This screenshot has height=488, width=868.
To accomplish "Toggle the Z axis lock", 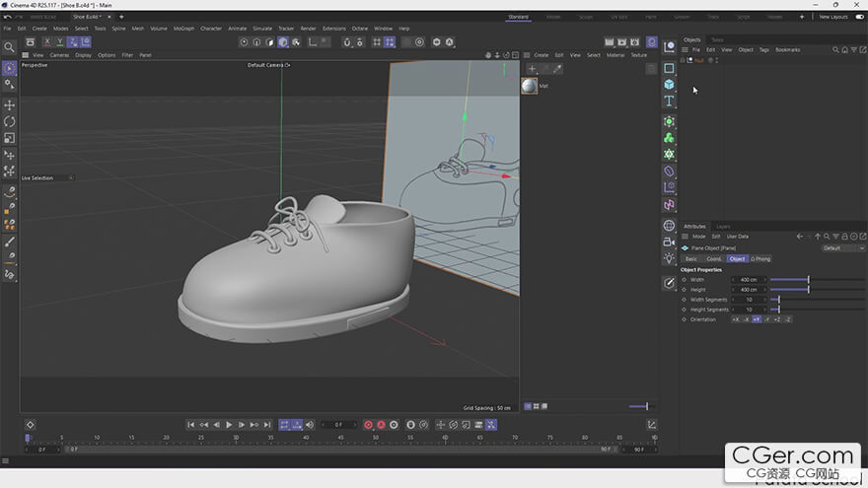I will [73, 42].
